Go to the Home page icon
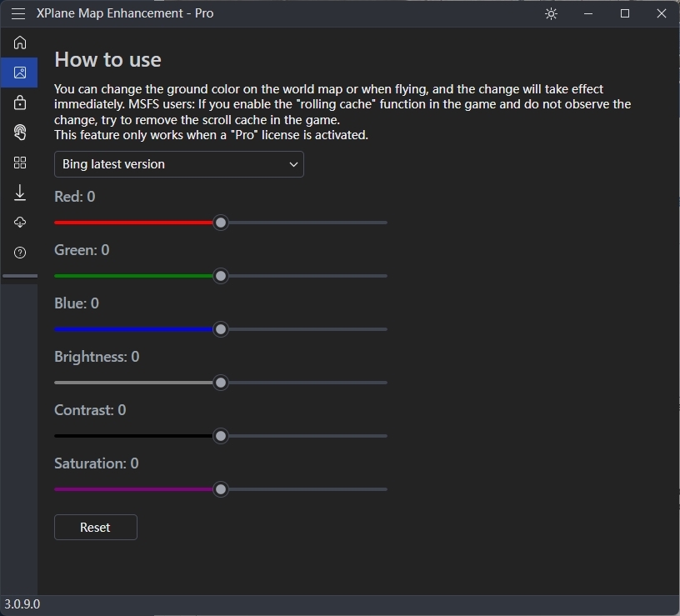Screen dimensions: 680x616 (20, 43)
